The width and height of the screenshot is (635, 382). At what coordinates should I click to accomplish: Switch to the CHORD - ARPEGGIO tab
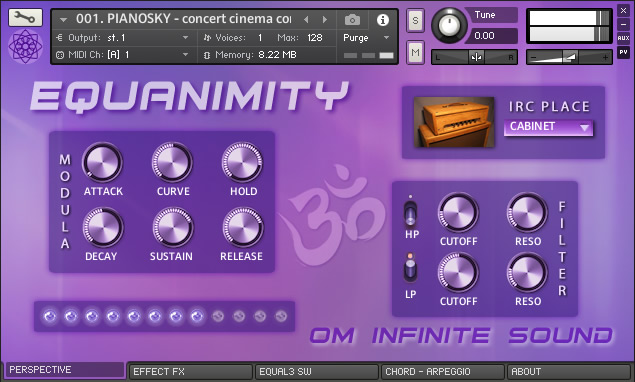[443, 371]
